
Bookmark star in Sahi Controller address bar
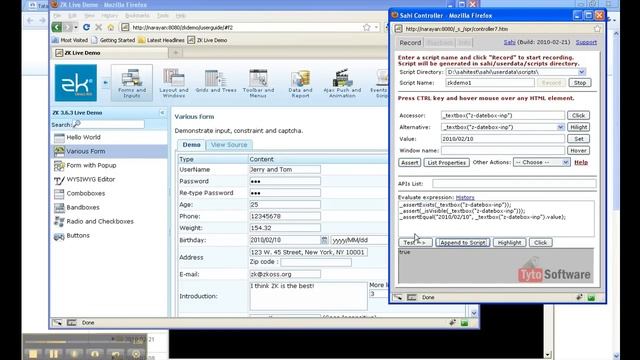pos(597,29)
